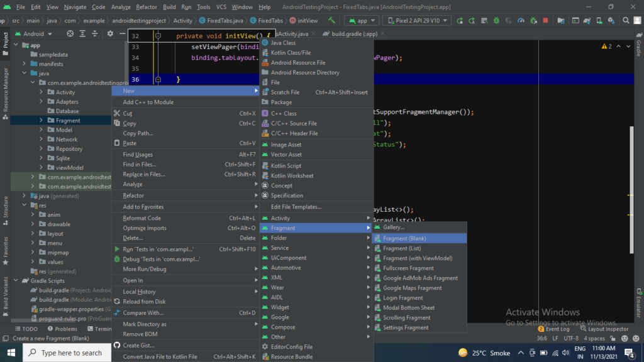644x362 pixels.
Task: Expand the drawable folder
Action: coord(33,224)
